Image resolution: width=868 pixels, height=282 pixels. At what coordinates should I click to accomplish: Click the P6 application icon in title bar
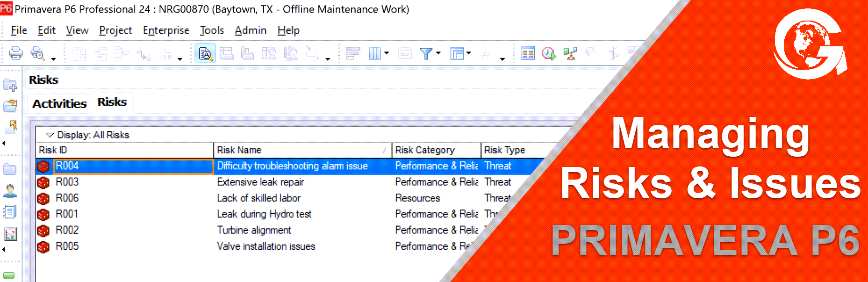[x=7, y=9]
